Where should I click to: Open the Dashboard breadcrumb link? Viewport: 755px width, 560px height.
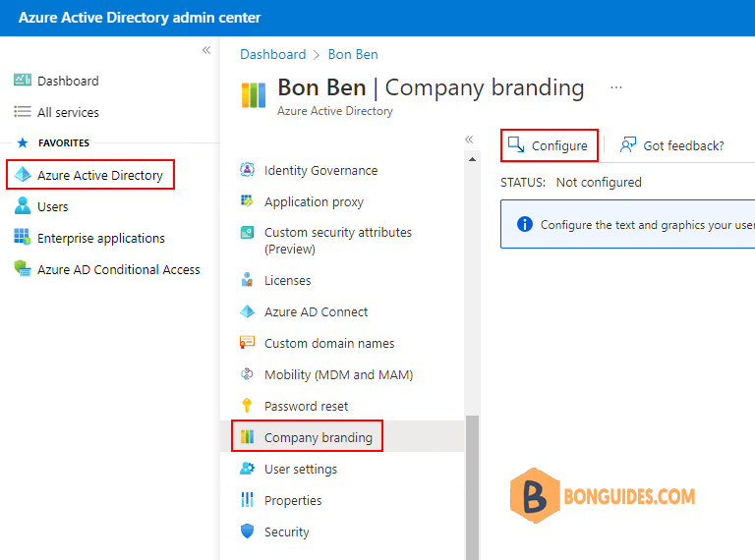tap(273, 54)
